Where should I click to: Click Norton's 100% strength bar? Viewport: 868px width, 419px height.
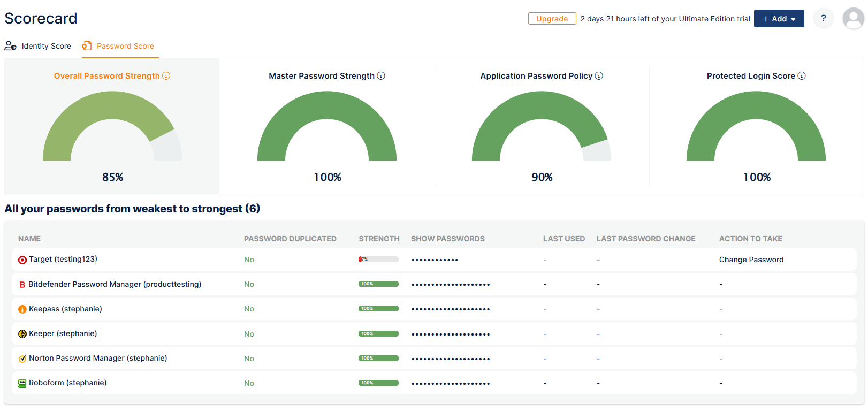click(378, 358)
